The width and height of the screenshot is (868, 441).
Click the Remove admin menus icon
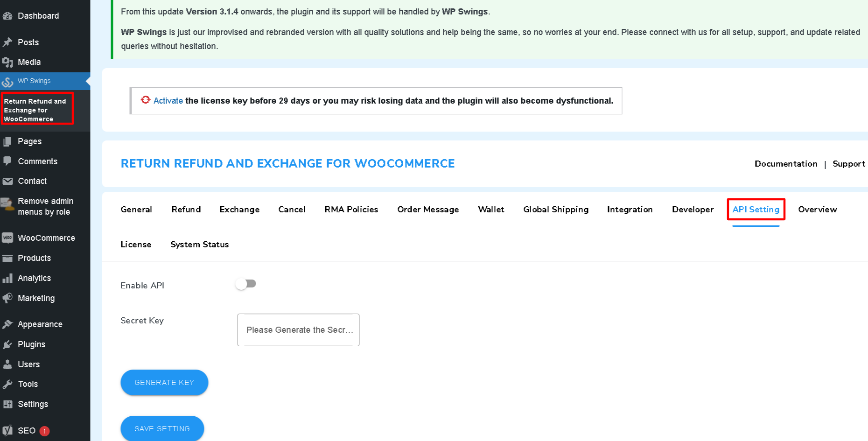pos(7,204)
